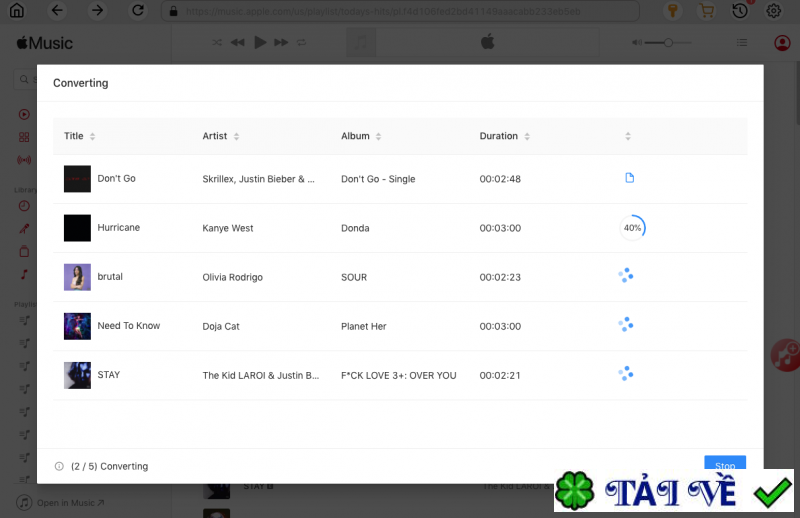This screenshot has width=800, height=518.
Task: Click the artist "Kanye West"
Action: [x=228, y=228]
